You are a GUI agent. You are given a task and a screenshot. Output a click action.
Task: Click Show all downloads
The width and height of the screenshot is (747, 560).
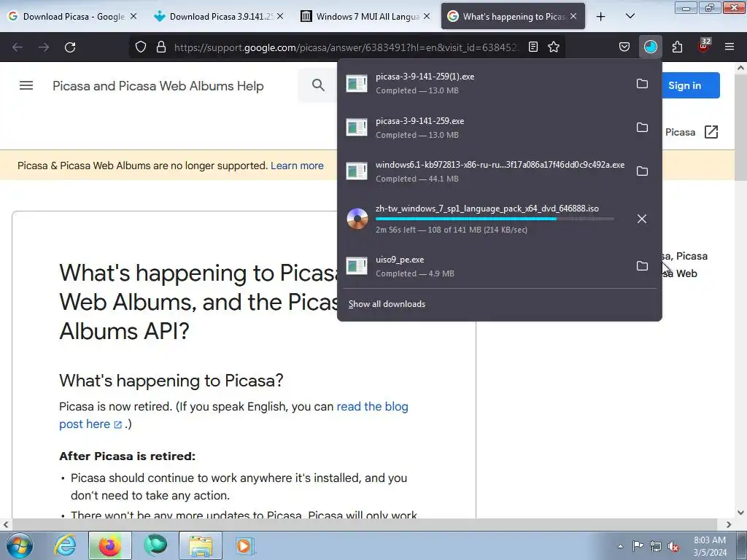click(387, 304)
